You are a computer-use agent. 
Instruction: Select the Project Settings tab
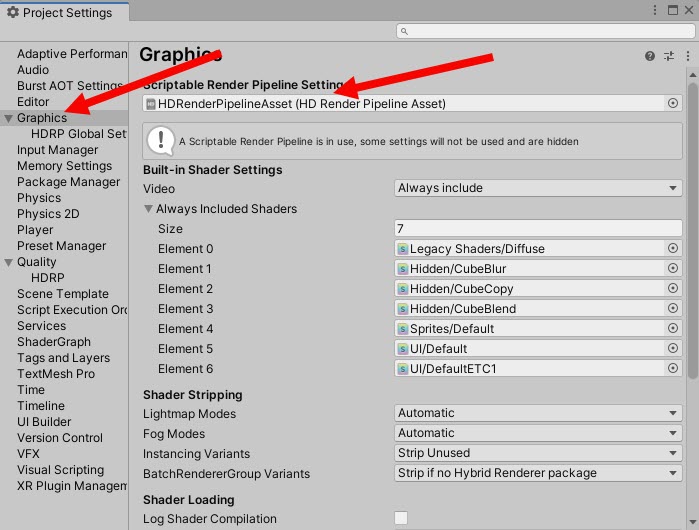65,12
